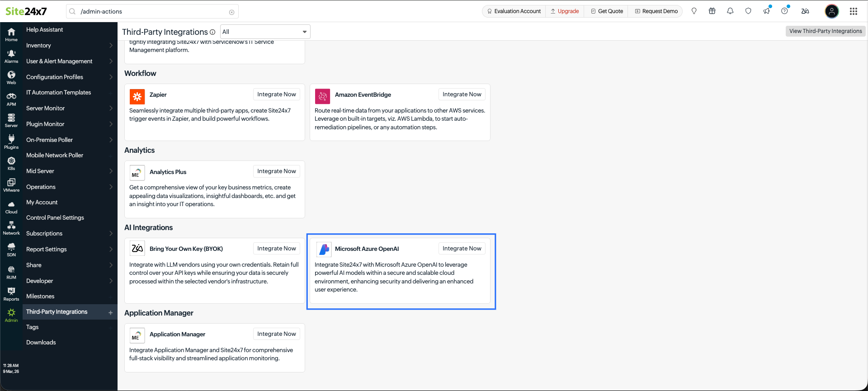
Task: Open My Account menu item
Action: click(x=70, y=202)
